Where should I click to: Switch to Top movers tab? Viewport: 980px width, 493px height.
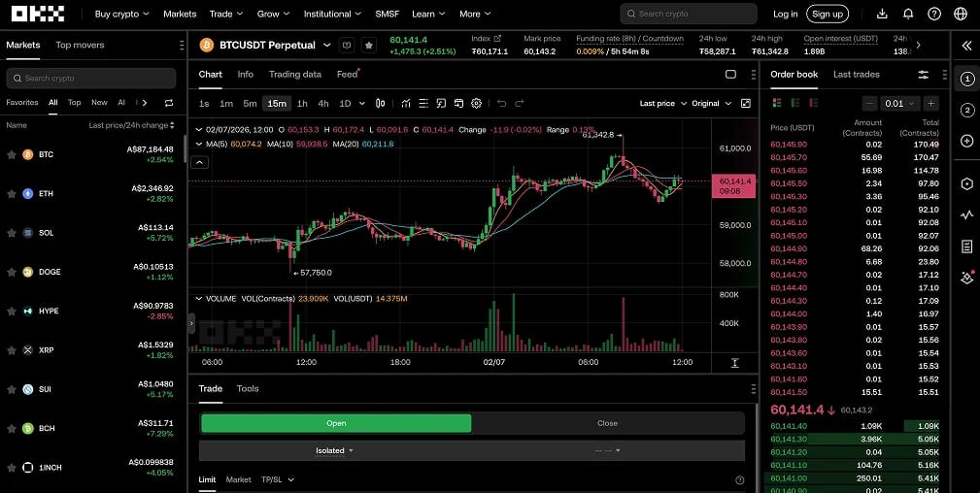[80, 45]
